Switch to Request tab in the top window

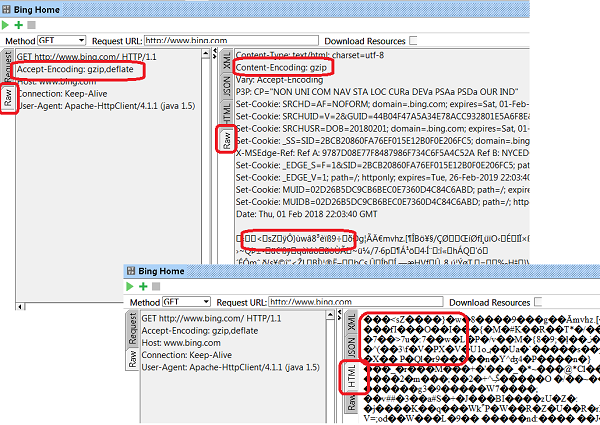[x=8, y=66]
